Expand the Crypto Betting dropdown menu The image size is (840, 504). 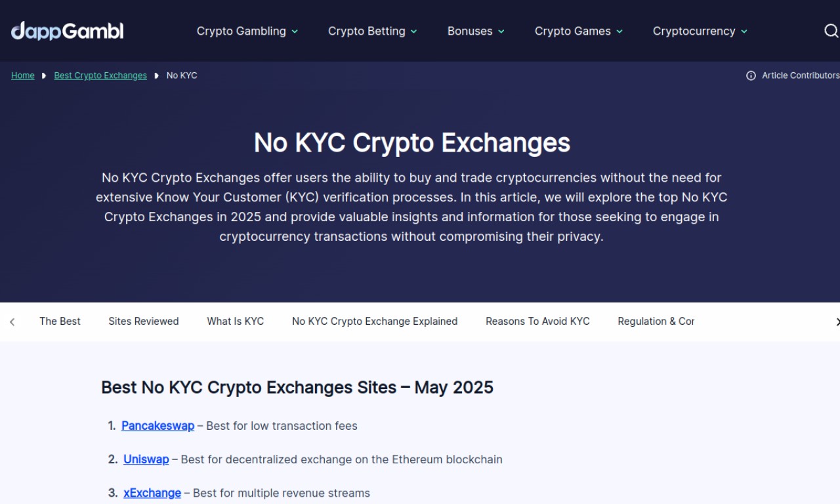tap(373, 31)
